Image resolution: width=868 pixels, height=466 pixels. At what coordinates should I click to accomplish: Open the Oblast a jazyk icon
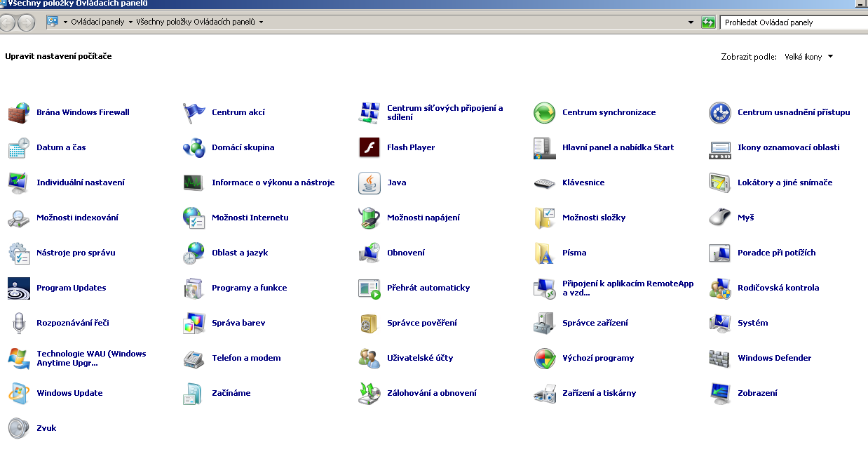click(194, 253)
